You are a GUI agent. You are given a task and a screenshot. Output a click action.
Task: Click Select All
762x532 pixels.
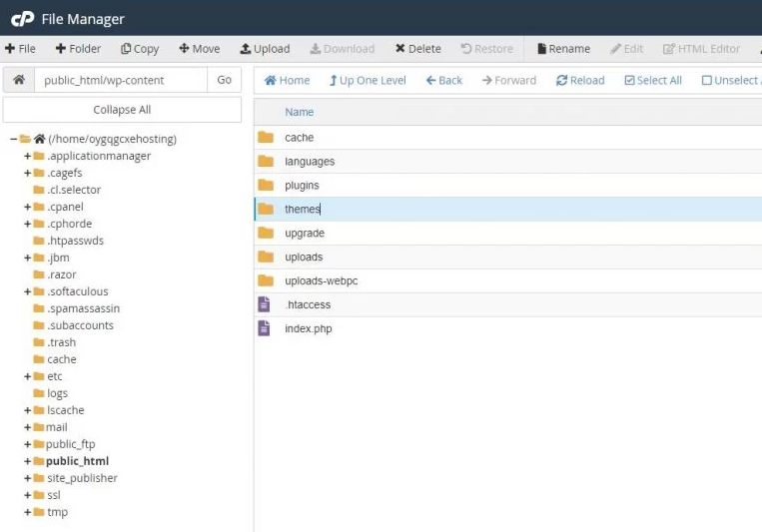tap(653, 80)
